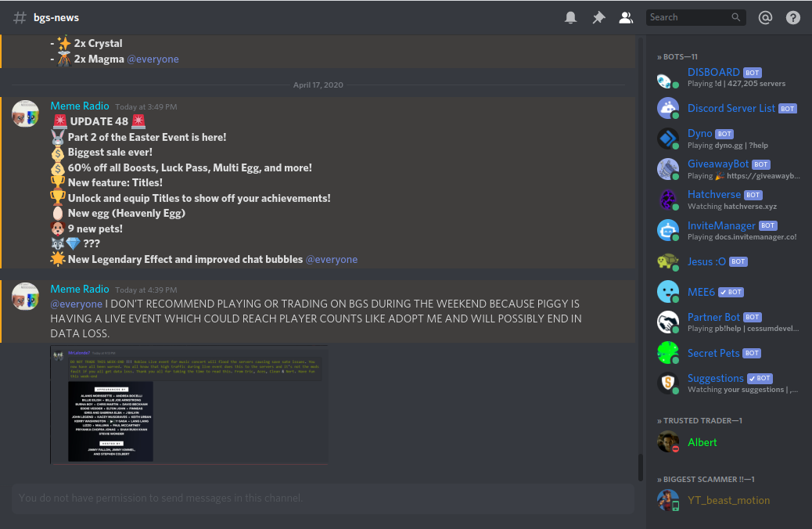Click the disabled message input box
The height and width of the screenshot is (529, 812).
(323, 498)
